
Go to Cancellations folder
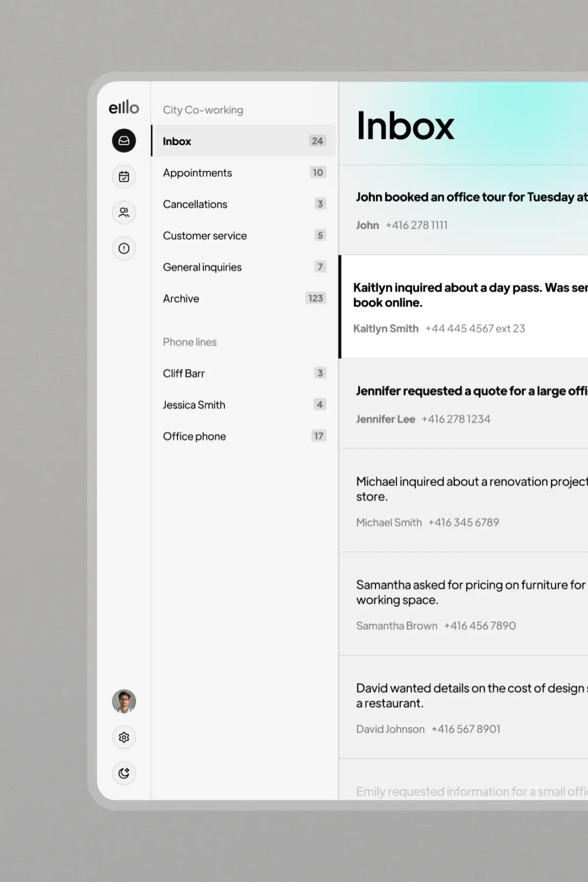pyautogui.click(x=244, y=204)
